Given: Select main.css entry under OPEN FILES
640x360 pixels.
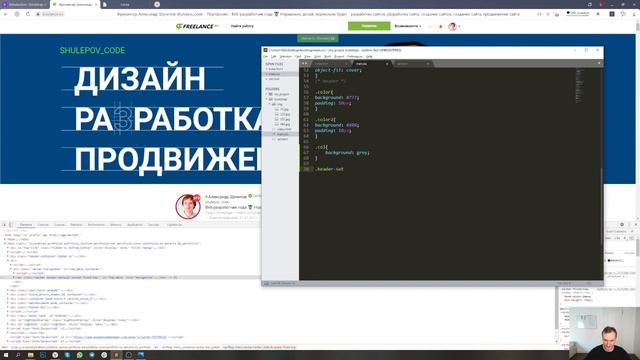Looking at the screenshot, I should 274,74.
